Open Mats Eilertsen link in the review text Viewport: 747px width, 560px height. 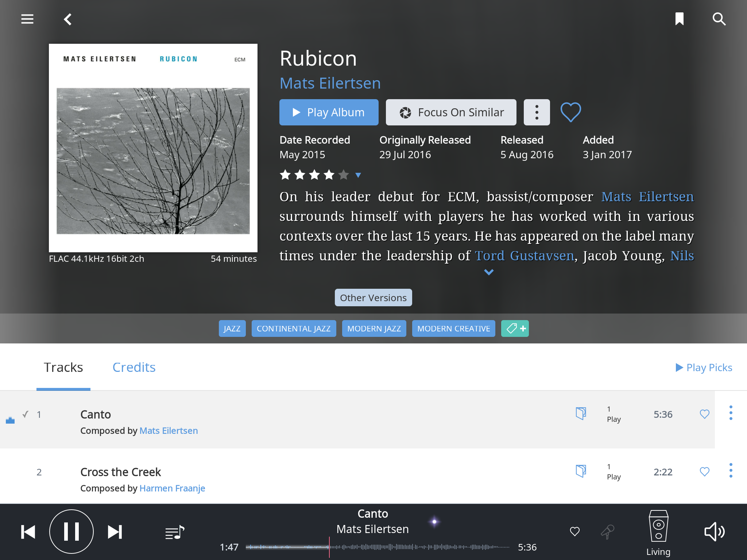click(x=647, y=197)
